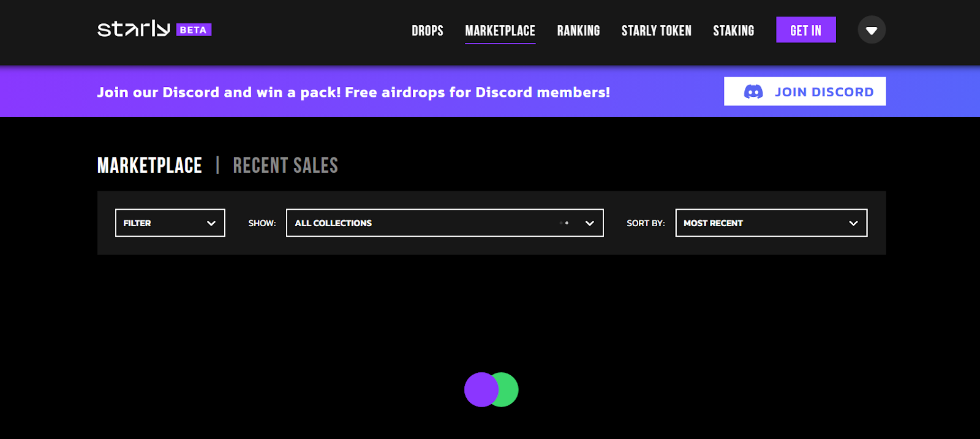Open the DROPS menu item

[x=428, y=31]
